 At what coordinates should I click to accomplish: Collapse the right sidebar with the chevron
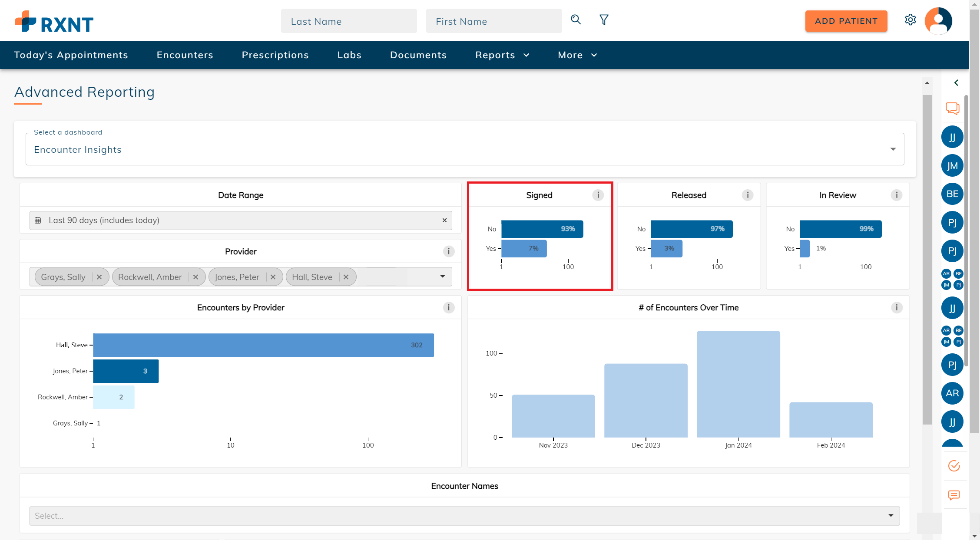click(956, 82)
